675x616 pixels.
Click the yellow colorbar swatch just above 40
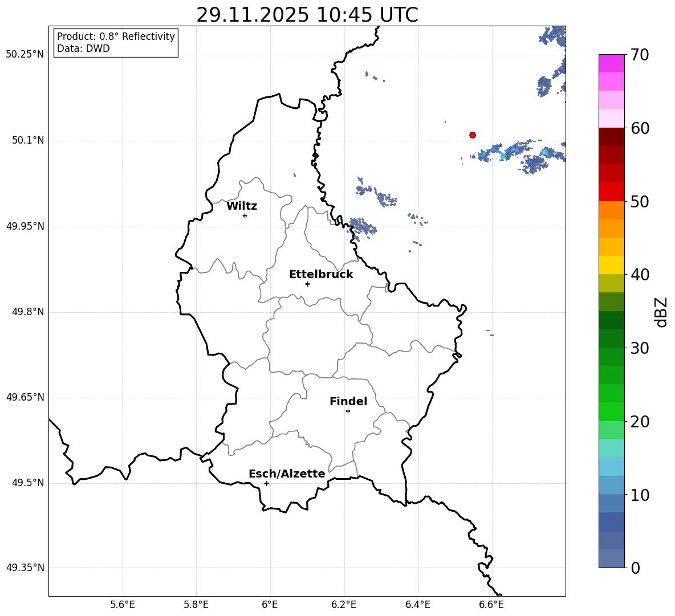(x=612, y=265)
